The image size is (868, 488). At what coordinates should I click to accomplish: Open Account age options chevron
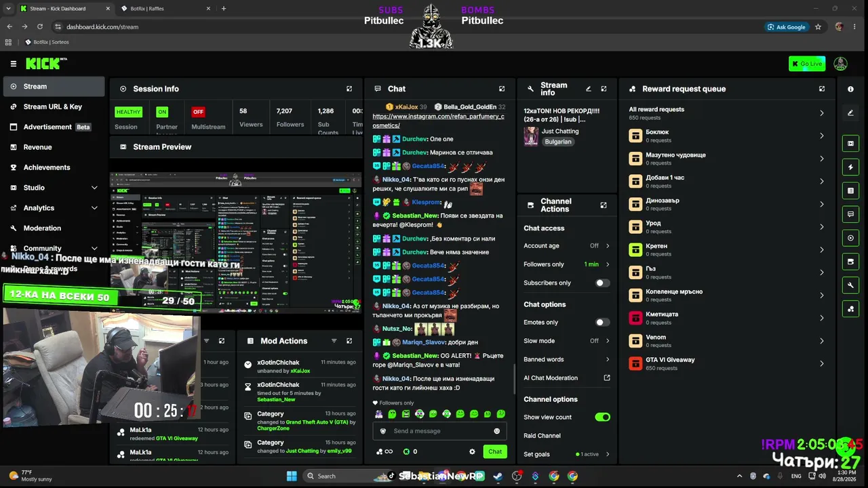608,246
